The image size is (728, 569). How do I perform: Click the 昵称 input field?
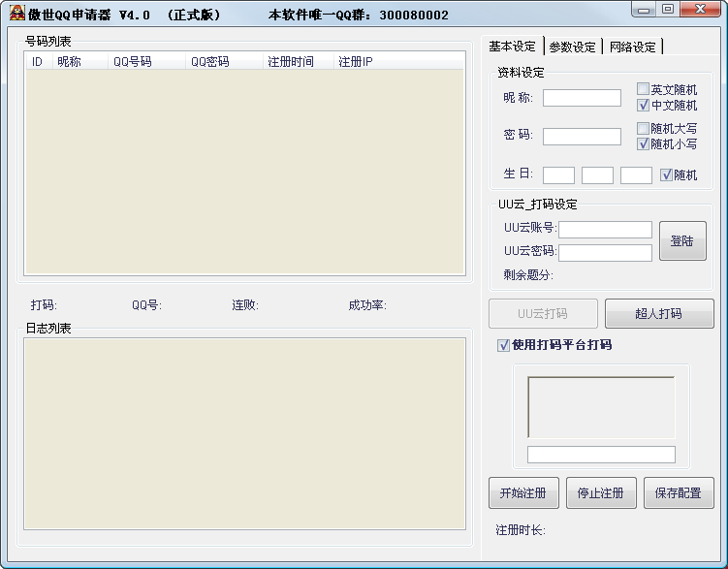point(582,98)
